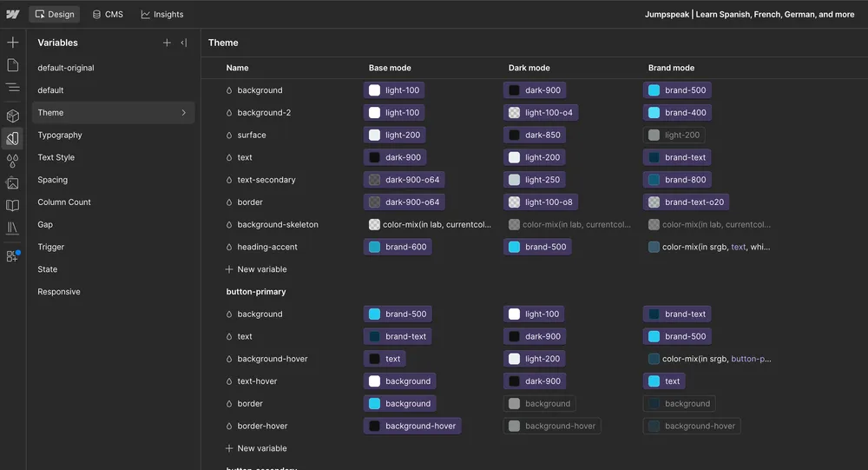Open brand-text-o20 value for border Brand mode
The width and height of the screenshot is (868, 470).
coord(686,202)
